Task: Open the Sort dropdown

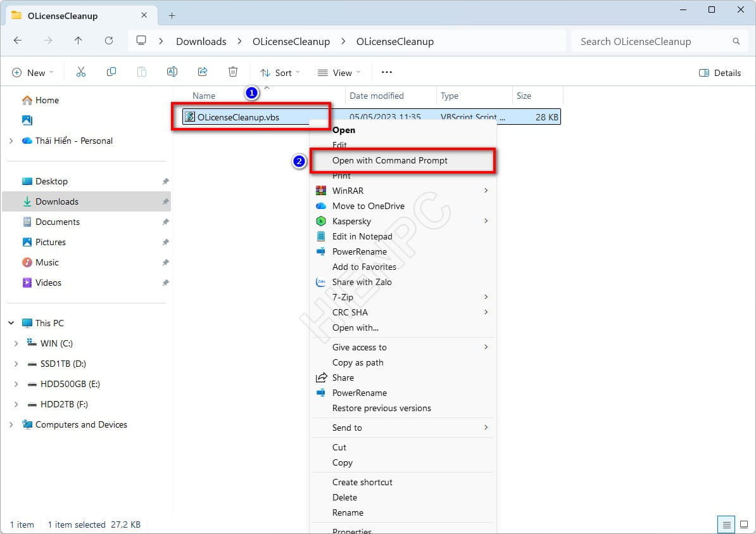Action: pyautogui.click(x=280, y=73)
